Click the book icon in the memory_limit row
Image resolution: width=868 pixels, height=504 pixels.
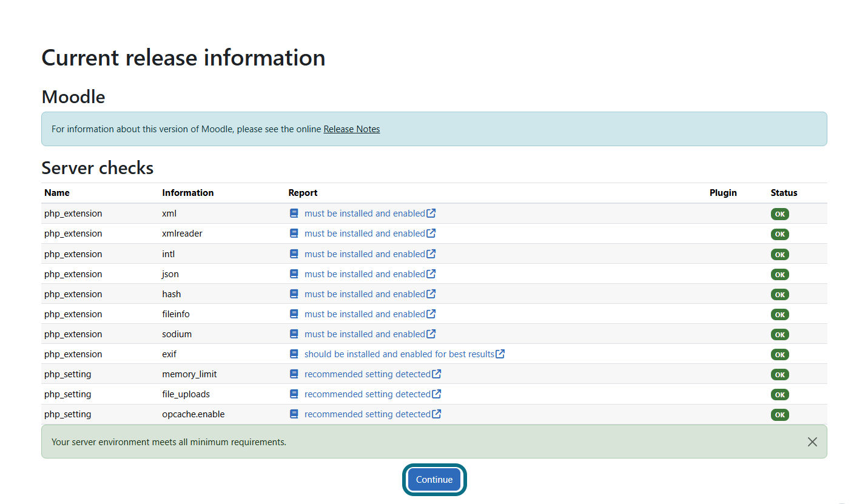click(294, 374)
